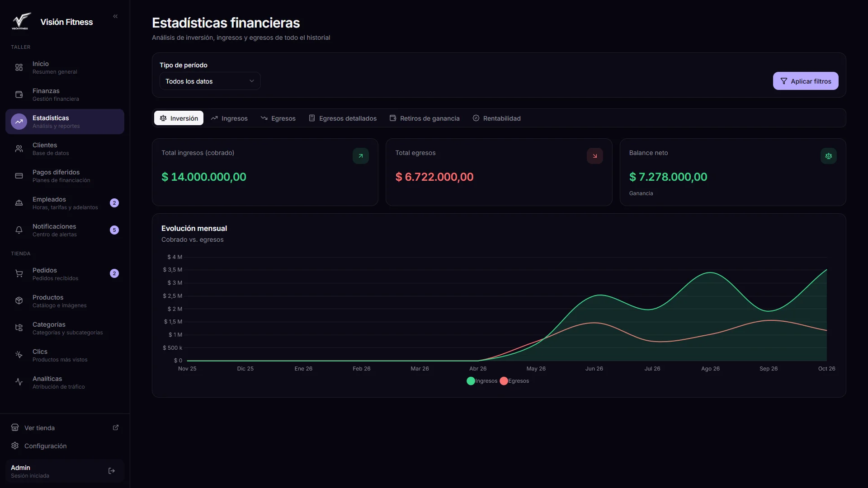Select the Retiros de ganancia tab
The width and height of the screenshot is (868, 488).
tap(424, 118)
